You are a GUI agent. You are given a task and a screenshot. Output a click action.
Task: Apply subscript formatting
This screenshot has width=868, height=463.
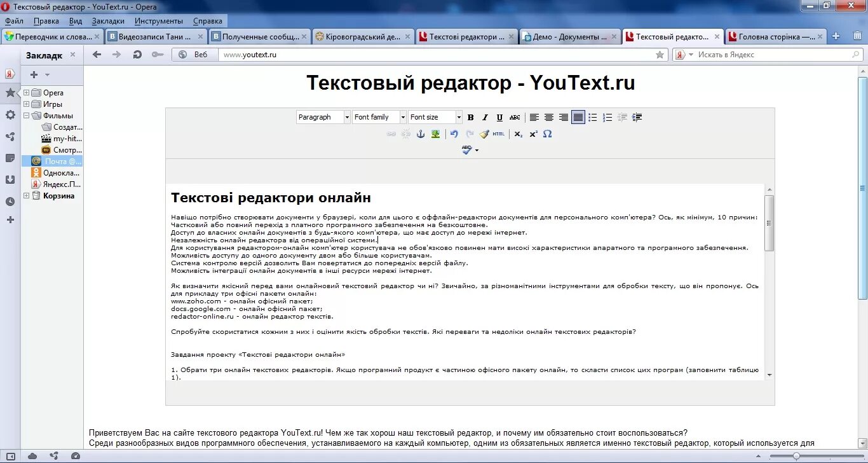[519, 134]
